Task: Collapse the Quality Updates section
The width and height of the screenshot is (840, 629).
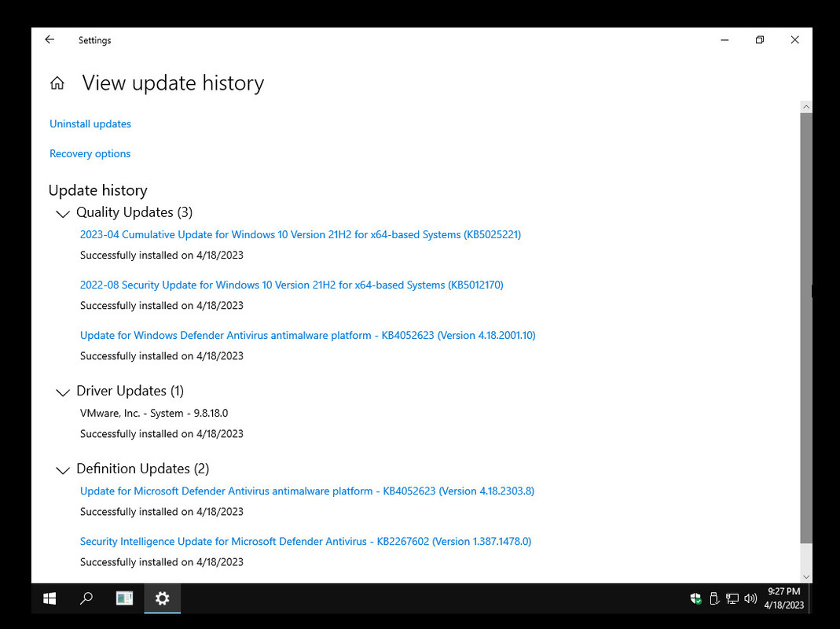Action: click(63, 213)
